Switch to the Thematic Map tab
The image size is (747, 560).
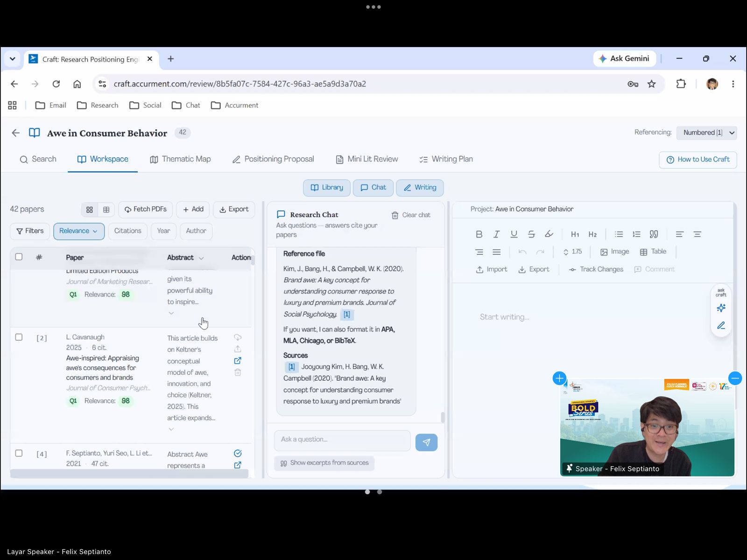[x=180, y=159]
